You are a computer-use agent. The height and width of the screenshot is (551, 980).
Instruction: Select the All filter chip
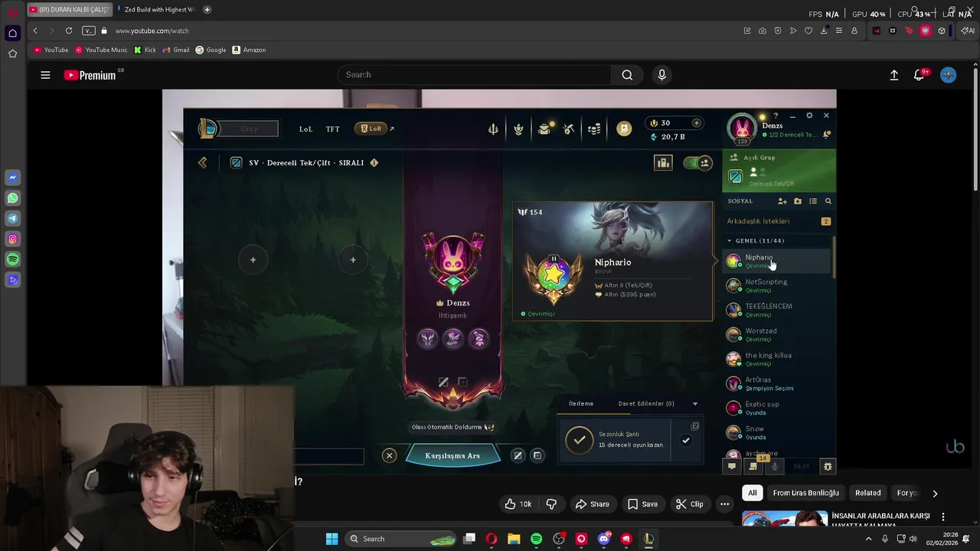click(x=753, y=493)
